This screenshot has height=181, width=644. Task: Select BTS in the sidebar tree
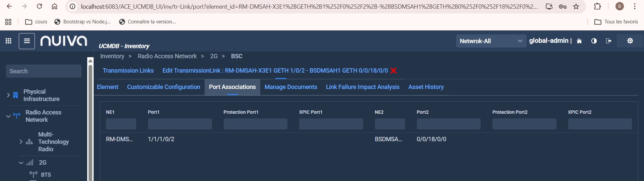[x=46, y=175]
